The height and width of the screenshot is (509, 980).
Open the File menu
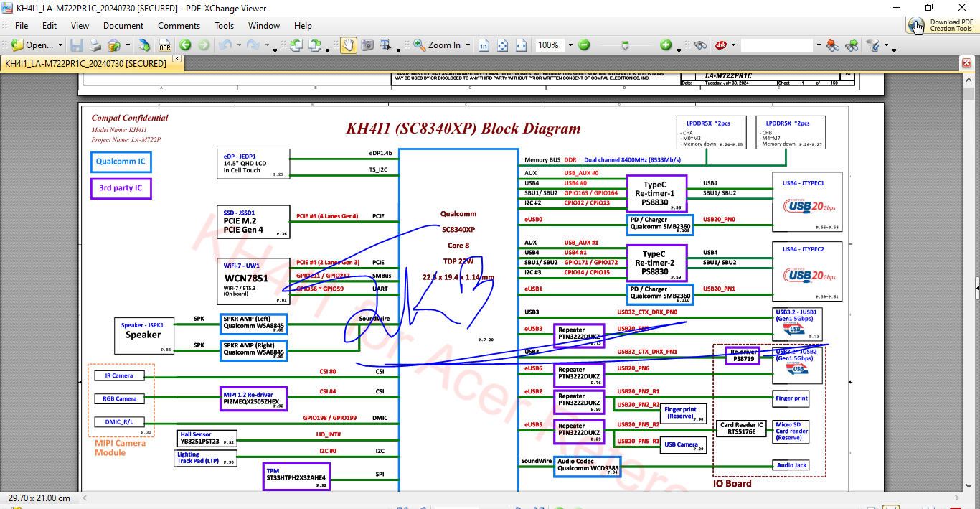(x=22, y=25)
